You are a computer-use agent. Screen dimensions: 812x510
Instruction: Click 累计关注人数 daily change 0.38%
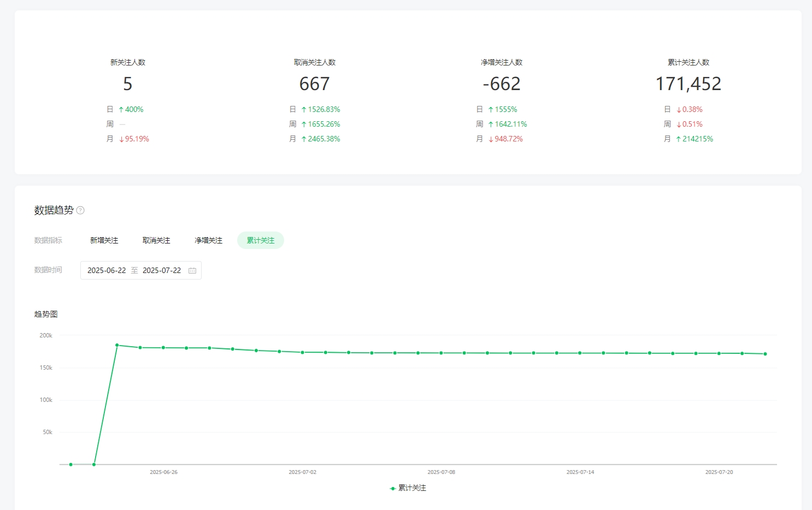(690, 110)
